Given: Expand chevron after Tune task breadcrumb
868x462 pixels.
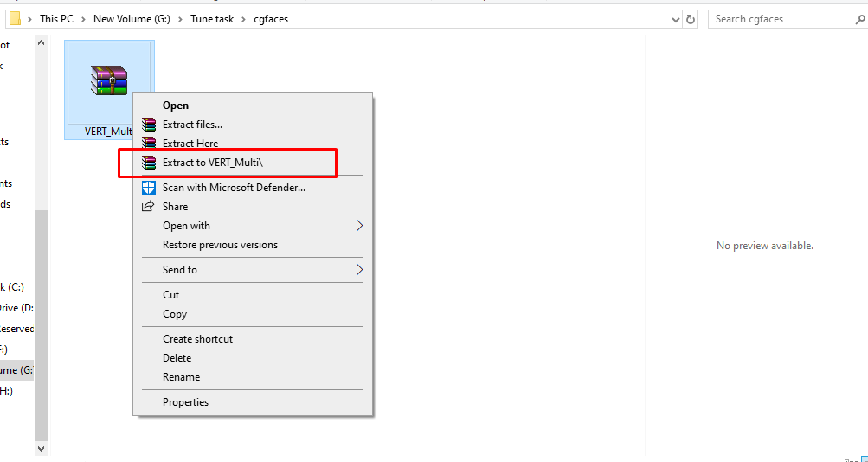Looking at the screenshot, I should tap(243, 19).
